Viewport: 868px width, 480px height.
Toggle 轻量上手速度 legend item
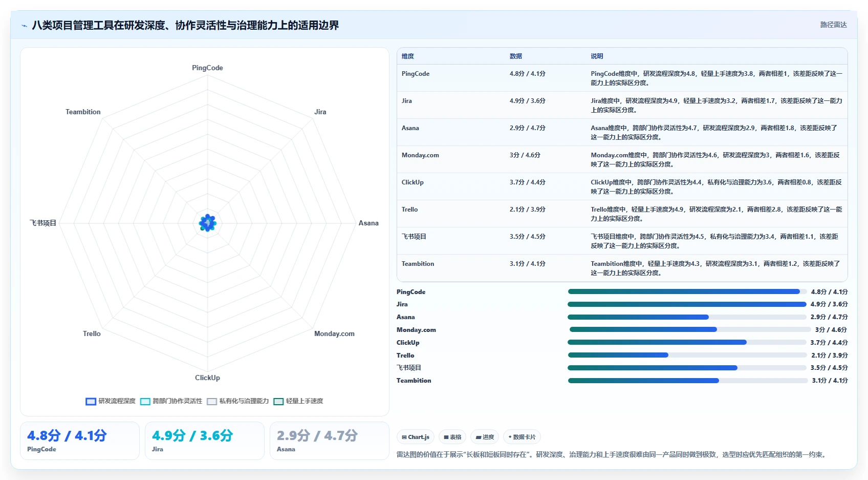coord(298,401)
